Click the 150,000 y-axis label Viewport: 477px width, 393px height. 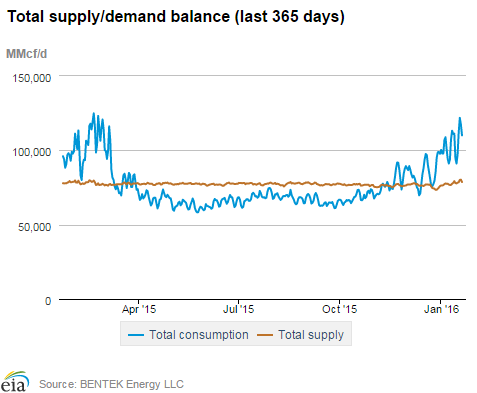[32, 78]
